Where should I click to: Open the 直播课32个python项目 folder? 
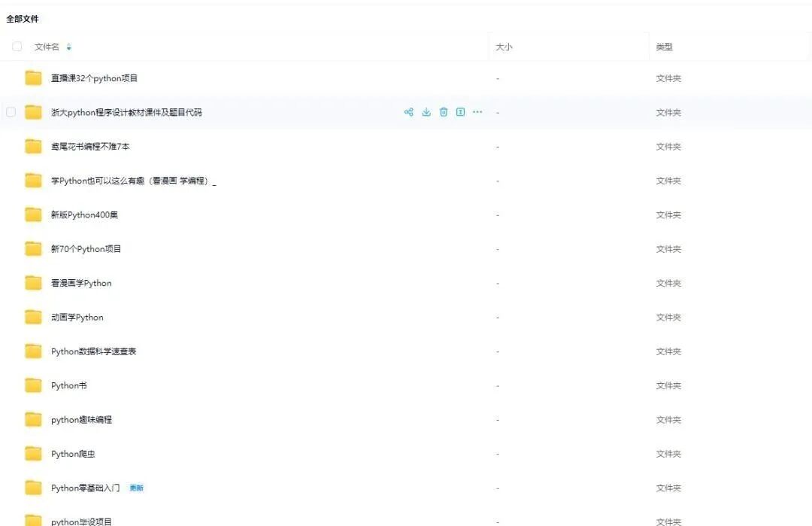tap(94, 78)
